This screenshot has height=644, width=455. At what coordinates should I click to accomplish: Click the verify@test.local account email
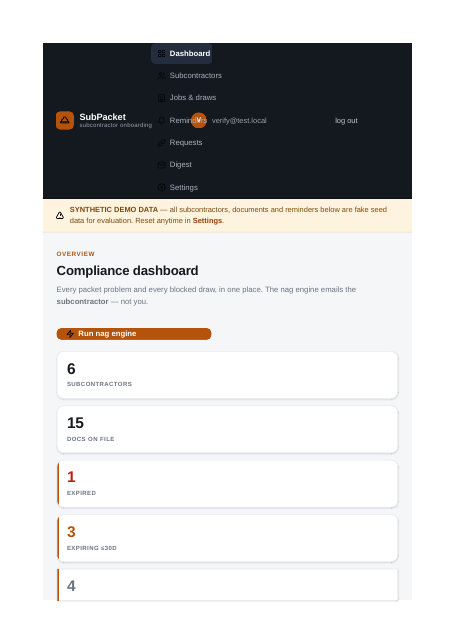click(x=239, y=120)
